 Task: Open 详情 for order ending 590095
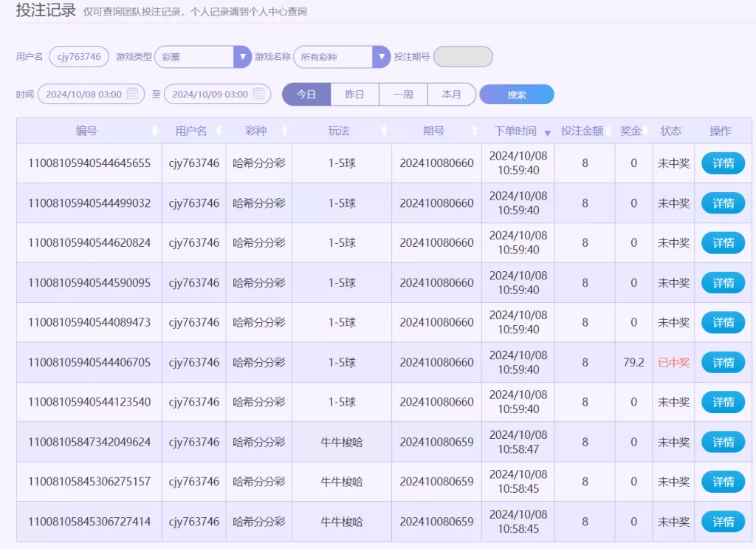[724, 283]
